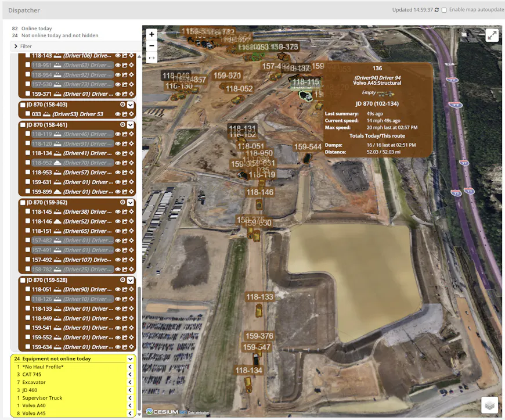505x420 pixels.
Task: Open reassign icon for truck 118-145
Action: click(125, 212)
